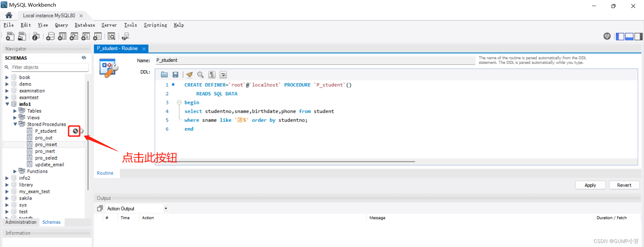Create a new table icon
This screenshot has width=644, height=247.
(62, 36)
